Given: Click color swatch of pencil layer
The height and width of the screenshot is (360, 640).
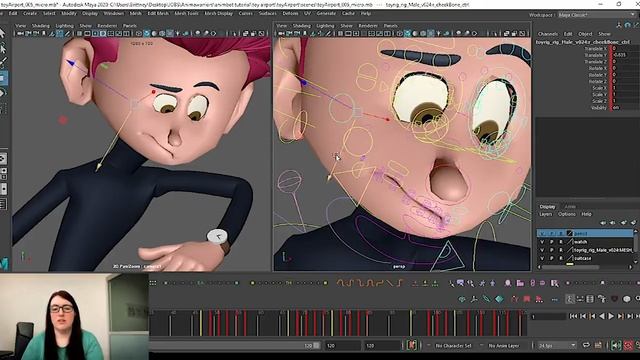Looking at the screenshot, I should pos(569,233).
